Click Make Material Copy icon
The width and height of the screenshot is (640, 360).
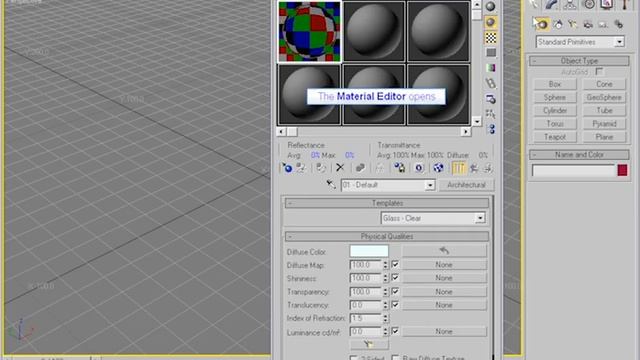click(x=360, y=168)
